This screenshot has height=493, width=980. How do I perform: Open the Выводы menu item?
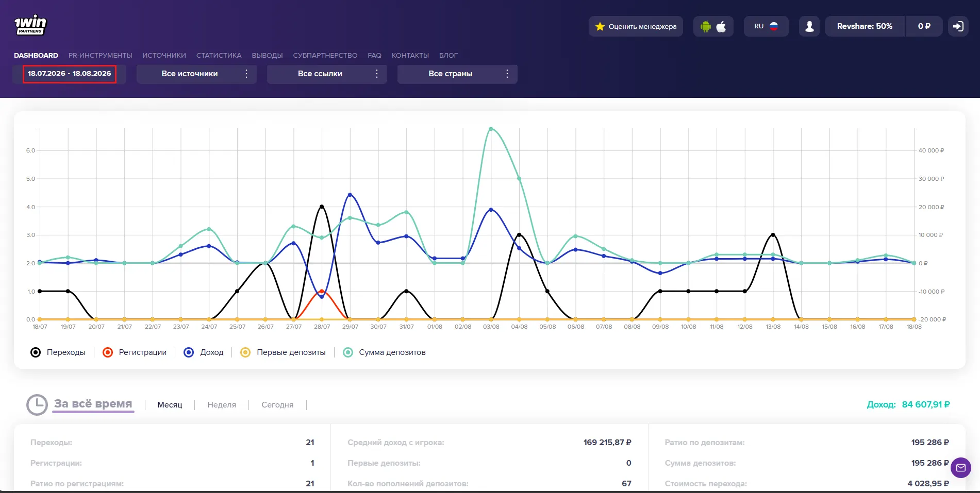coord(267,55)
